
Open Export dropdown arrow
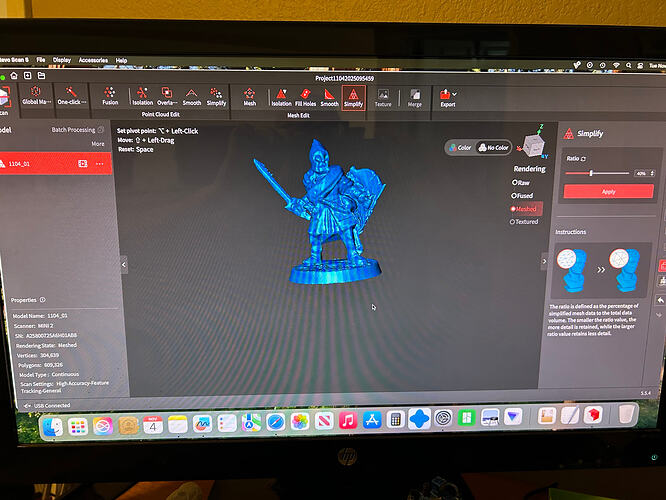coord(455,94)
